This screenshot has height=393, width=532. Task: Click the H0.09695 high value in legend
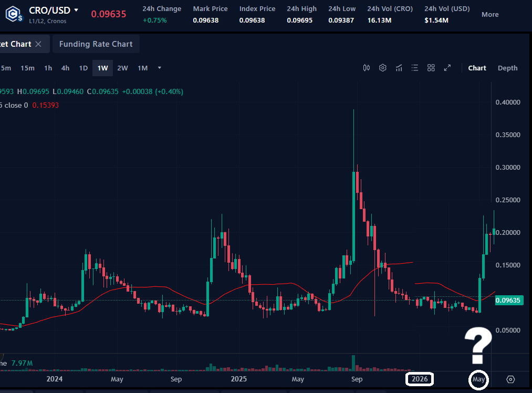point(33,91)
